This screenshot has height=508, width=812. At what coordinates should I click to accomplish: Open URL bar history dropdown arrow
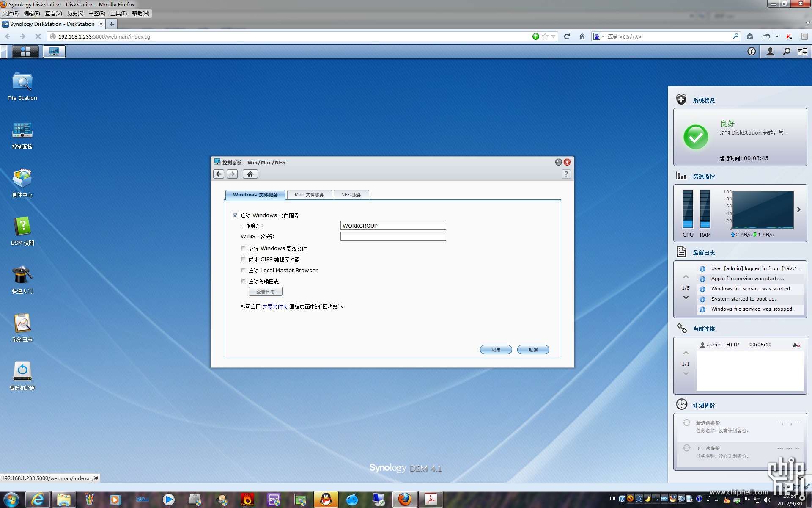pos(553,36)
